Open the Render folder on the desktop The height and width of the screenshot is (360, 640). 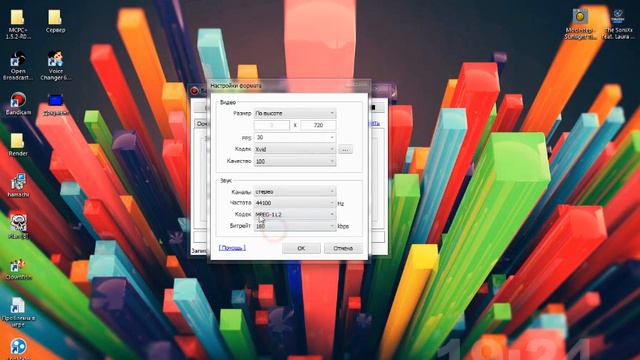(x=18, y=144)
